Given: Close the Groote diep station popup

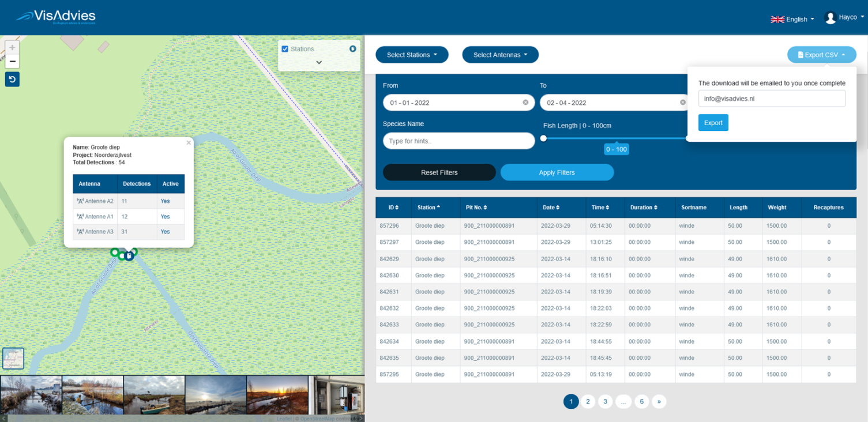Looking at the screenshot, I should pos(189,142).
